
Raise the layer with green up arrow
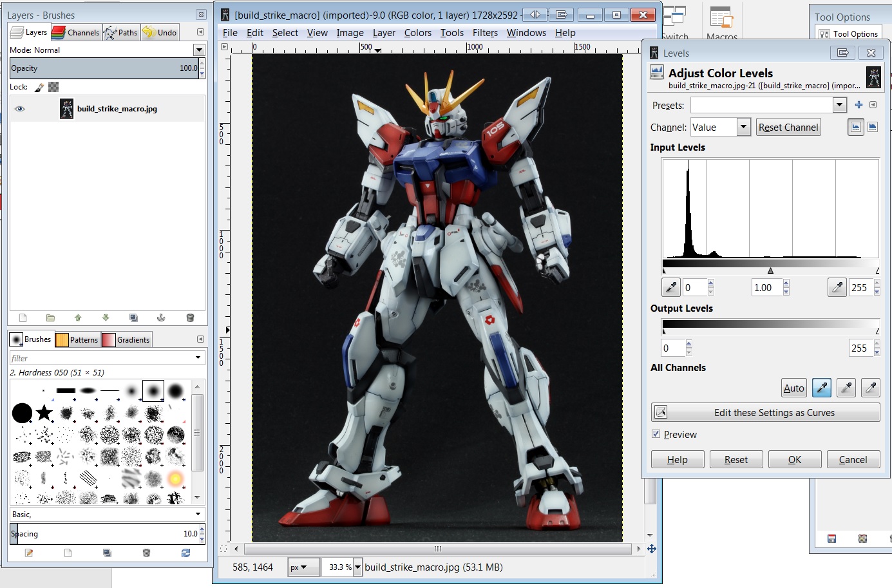(x=78, y=318)
